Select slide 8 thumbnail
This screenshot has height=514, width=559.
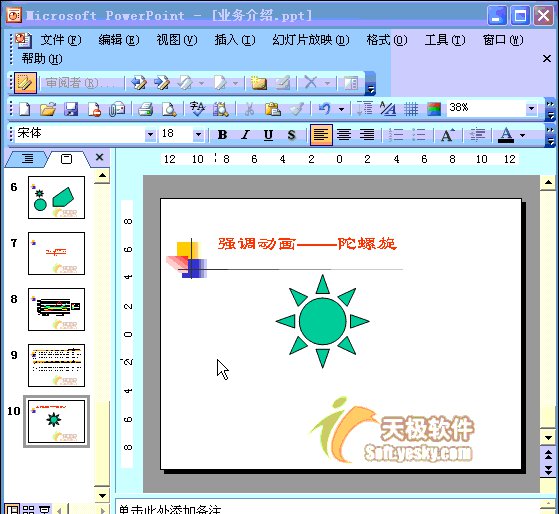56,309
